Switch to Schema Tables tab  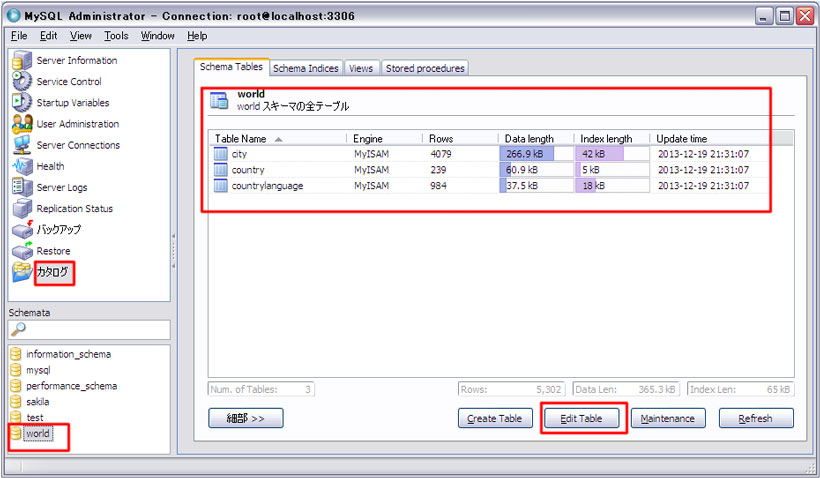tap(231, 67)
